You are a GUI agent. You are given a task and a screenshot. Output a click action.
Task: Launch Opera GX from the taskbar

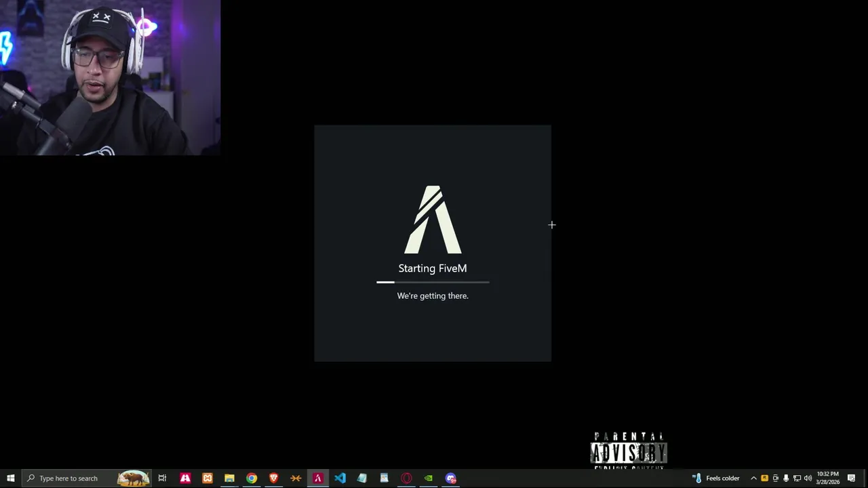click(406, 478)
